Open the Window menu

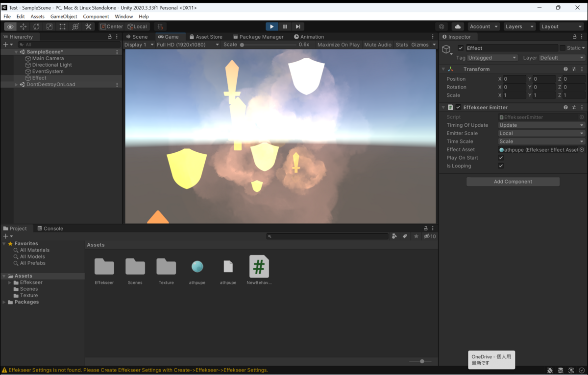point(124,16)
